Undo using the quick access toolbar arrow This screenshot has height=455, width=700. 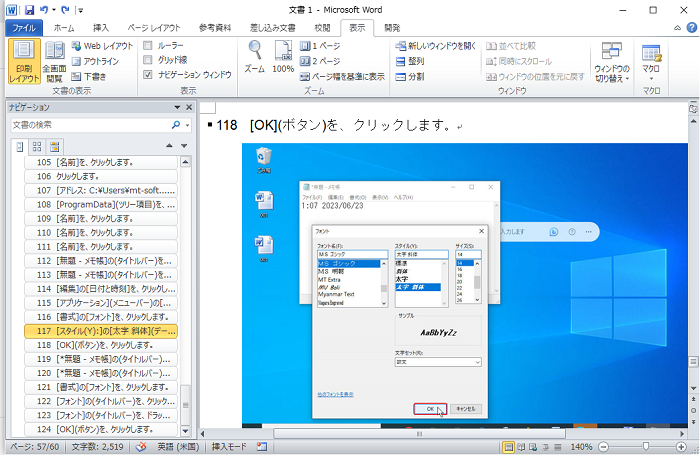43,10
